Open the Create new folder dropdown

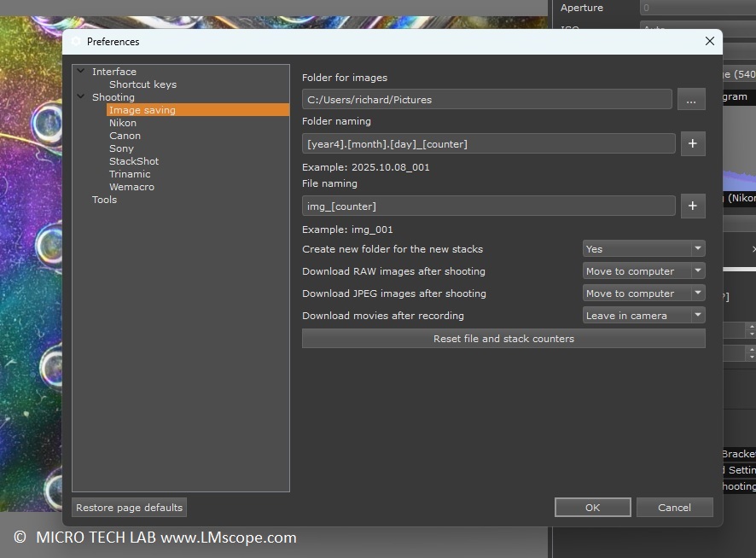[643, 249]
